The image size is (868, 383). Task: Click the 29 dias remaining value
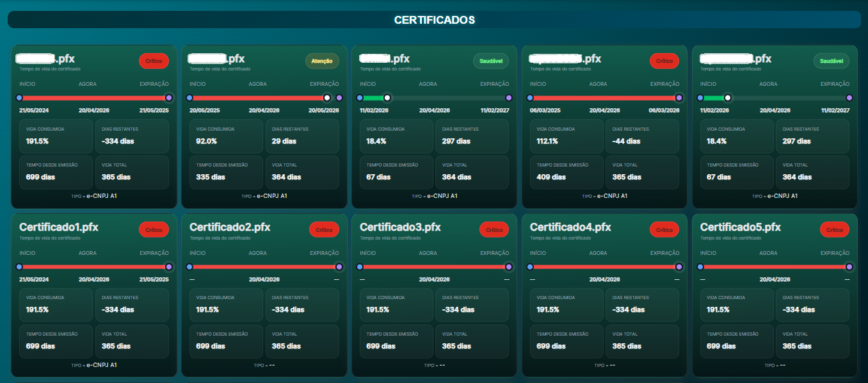coord(284,141)
